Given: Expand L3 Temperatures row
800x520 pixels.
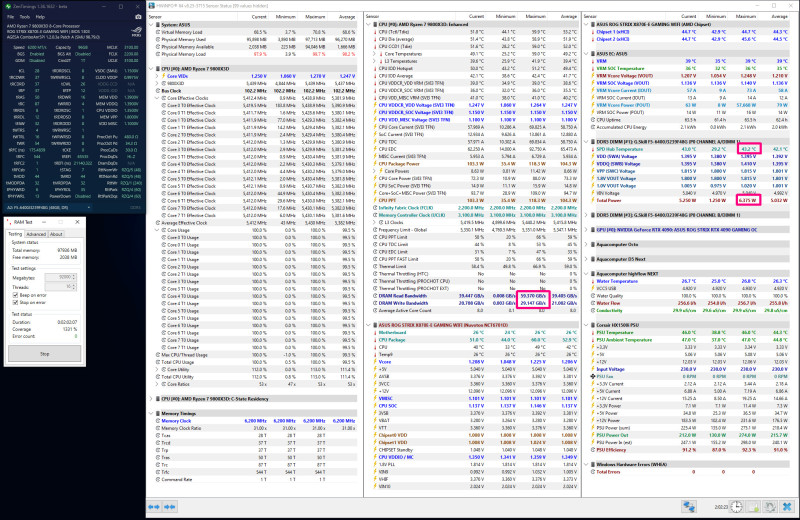Looking at the screenshot, I should [374, 61].
